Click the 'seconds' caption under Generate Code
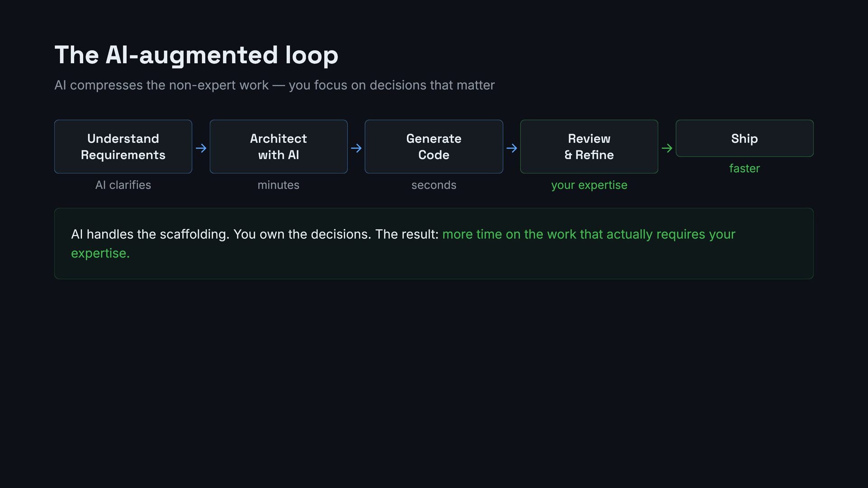868x488 pixels. pyautogui.click(x=434, y=185)
